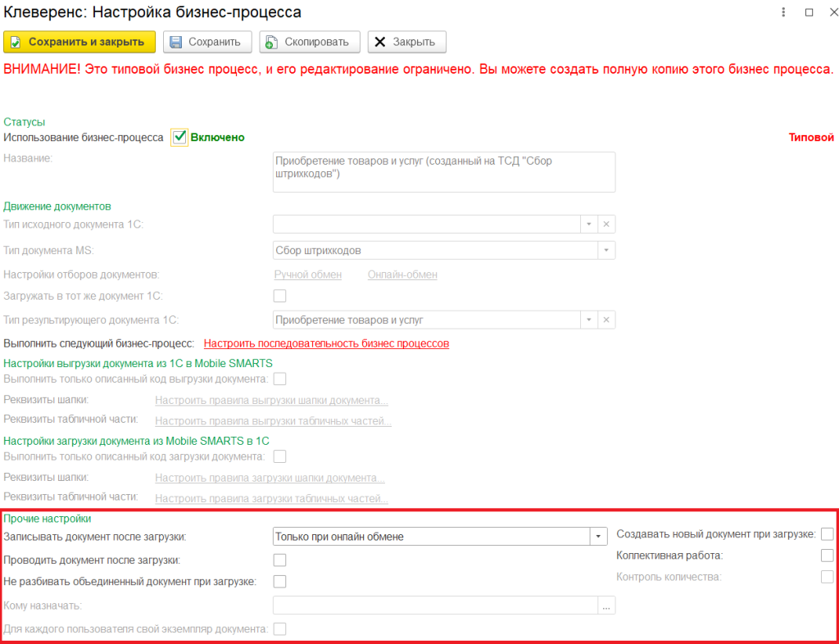Toggle 'Не разбивать объединенный документ при загрузке' checkbox
The width and height of the screenshot is (839, 644).
click(279, 581)
